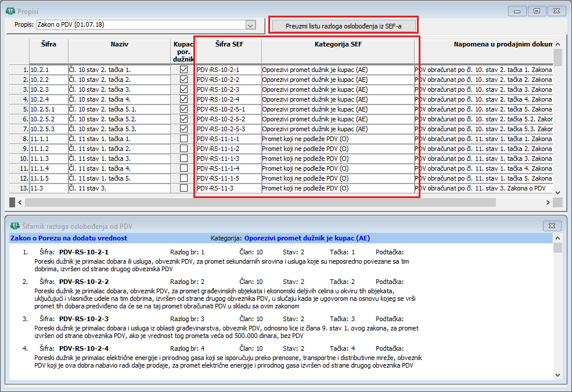Select row number 5 header in the table
This screenshot has height=392, width=572.
point(19,109)
